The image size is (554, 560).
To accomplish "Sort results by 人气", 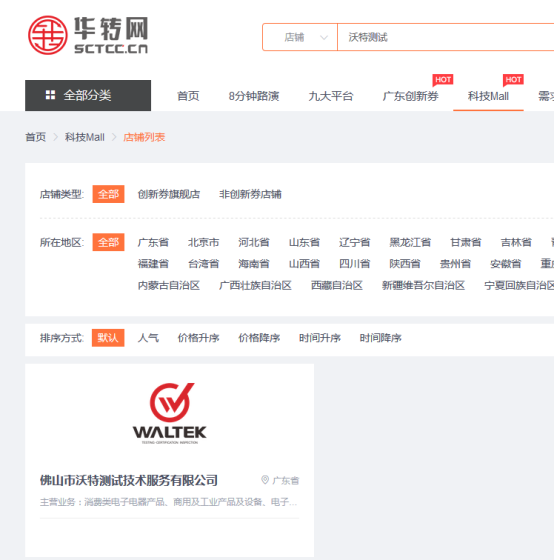I will pyautogui.click(x=148, y=338).
